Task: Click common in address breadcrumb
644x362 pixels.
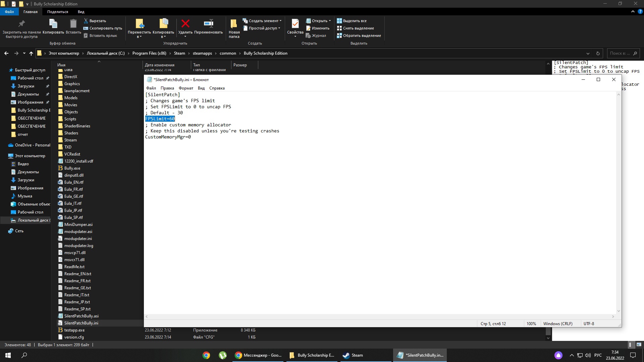Action: [228, 53]
